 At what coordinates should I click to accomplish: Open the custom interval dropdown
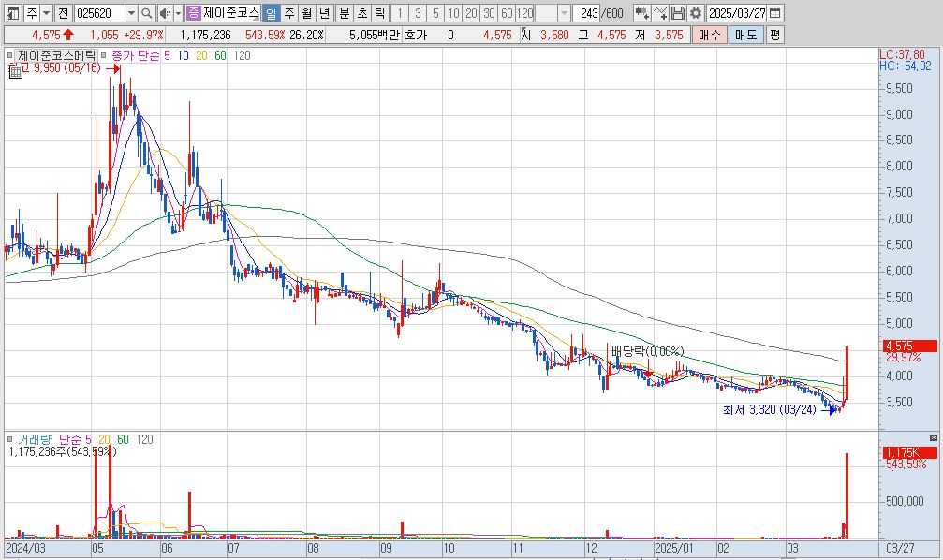tap(564, 12)
